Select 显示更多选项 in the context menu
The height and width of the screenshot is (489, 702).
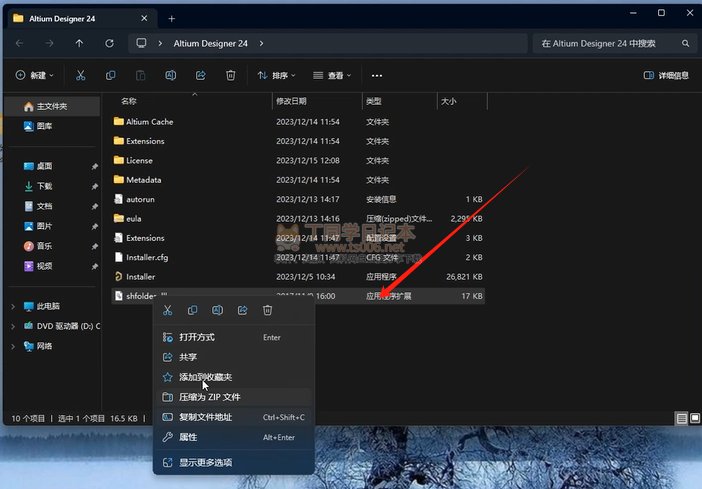(x=205, y=462)
